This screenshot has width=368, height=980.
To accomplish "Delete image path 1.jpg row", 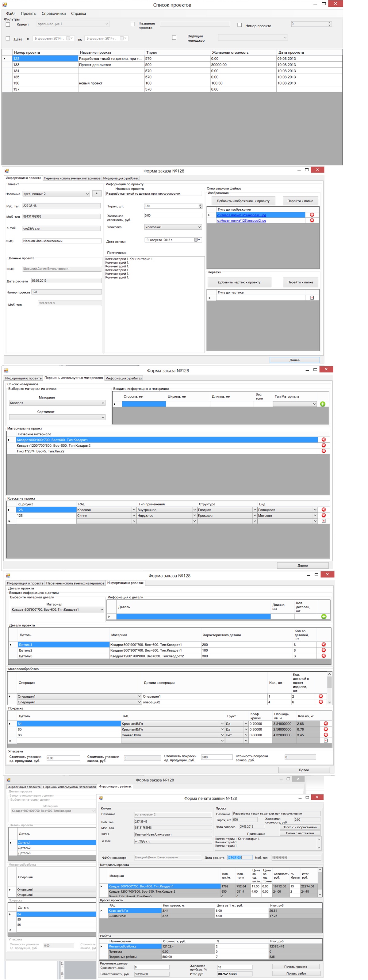I will pos(312,215).
